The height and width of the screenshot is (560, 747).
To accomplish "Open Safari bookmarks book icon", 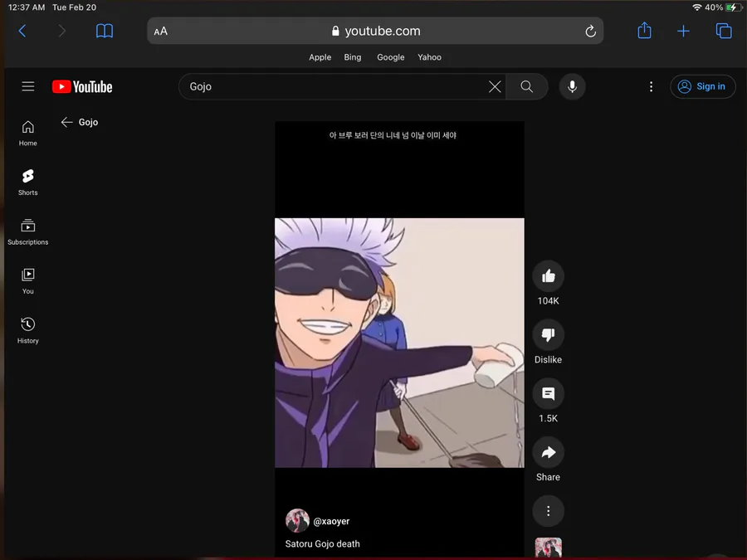I will [105, 31].
